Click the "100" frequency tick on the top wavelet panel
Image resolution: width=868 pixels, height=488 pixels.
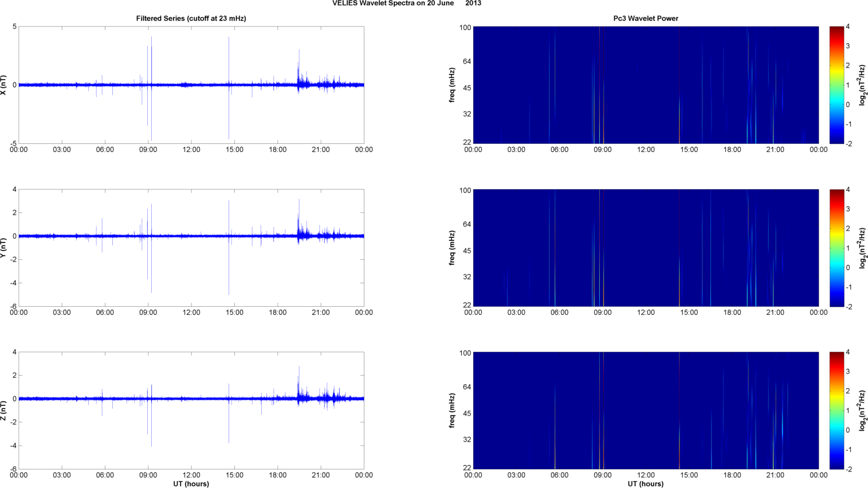tap(465, 28)
